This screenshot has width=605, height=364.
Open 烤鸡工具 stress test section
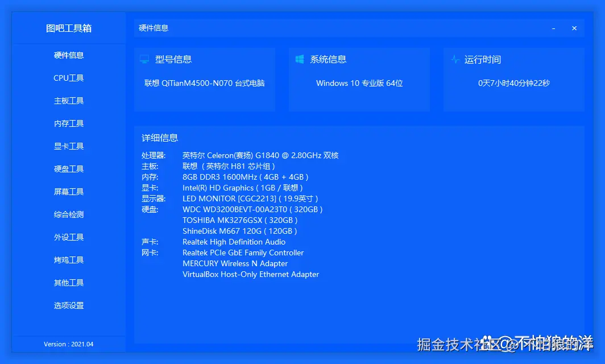click(x=69, y=260)
